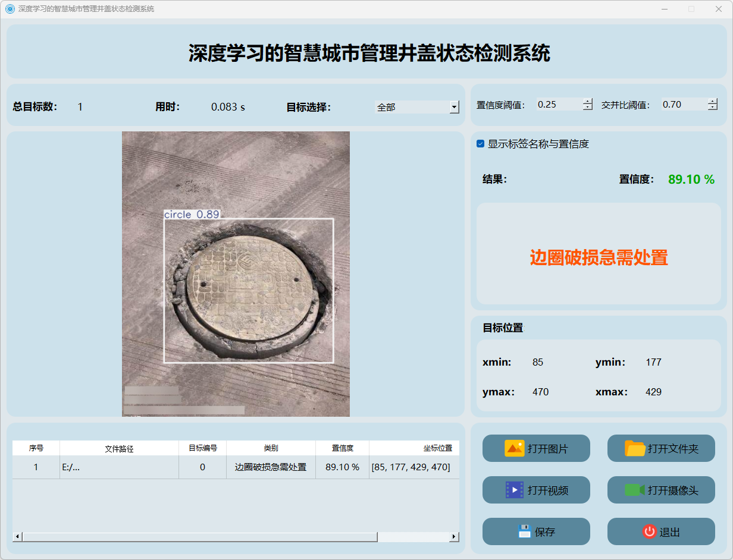Select the first result row 边圈破损急需处置
The height and width of the screenshot is (560, 733).
pos(271,467)
